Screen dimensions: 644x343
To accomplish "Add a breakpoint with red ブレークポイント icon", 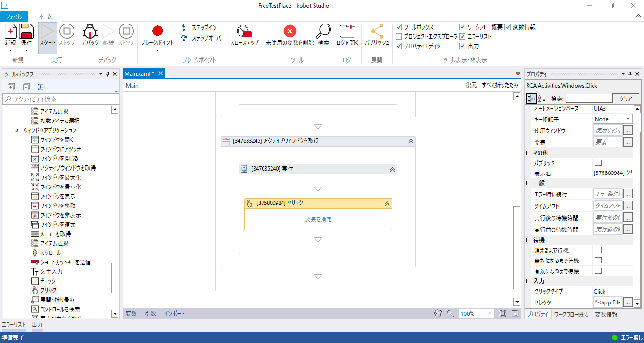I will tap(157, 31).
